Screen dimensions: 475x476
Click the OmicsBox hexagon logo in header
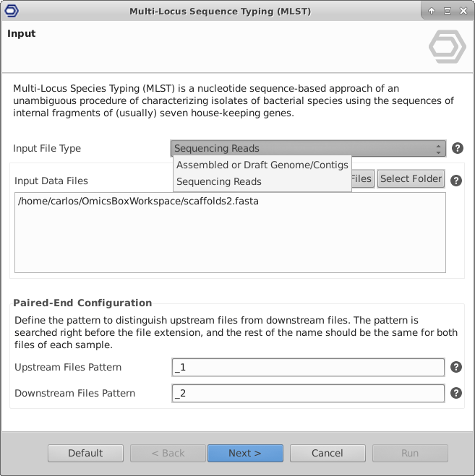[447, 47]
